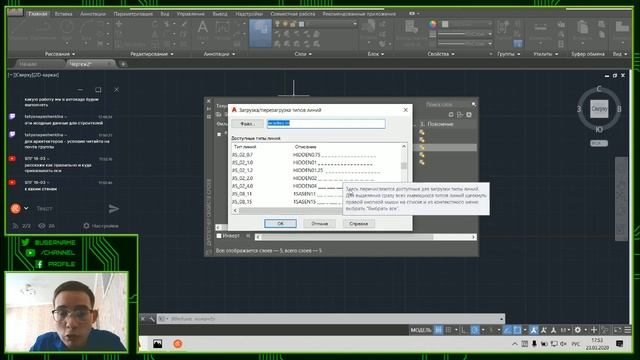Viewport: 640px width, 360px height.
Task: Open the Надстройки ribbon tab
Action: coord(249,14)
